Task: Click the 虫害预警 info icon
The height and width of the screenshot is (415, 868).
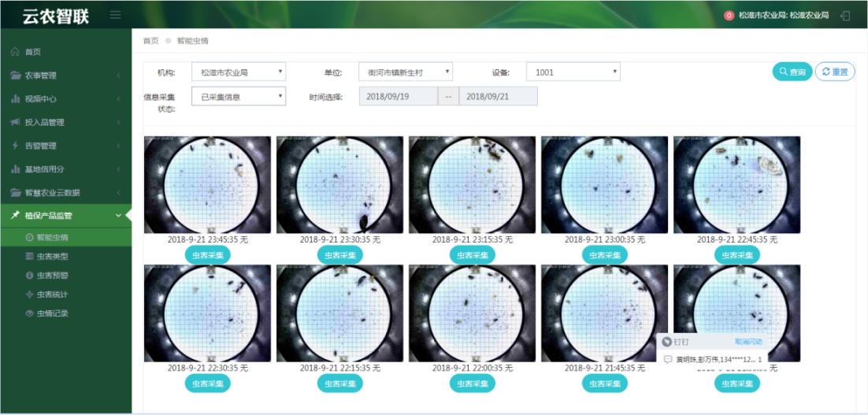Action: click(x=29, y=276)
